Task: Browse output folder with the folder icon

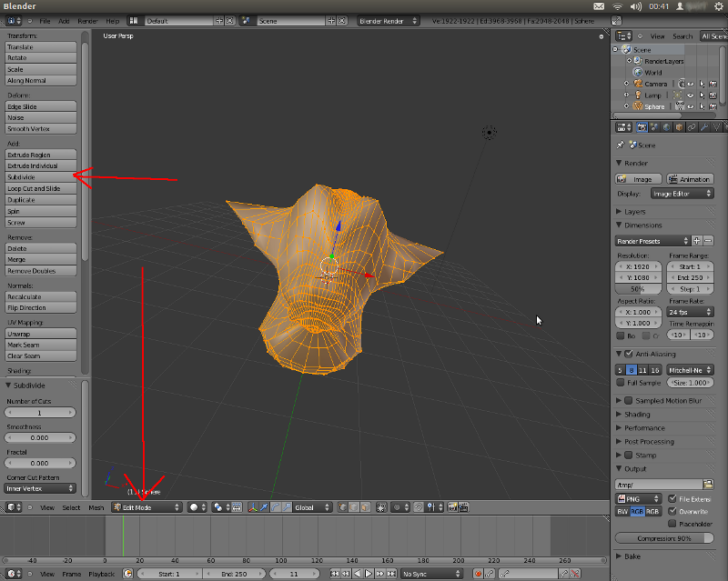Action: click(709, 485)
